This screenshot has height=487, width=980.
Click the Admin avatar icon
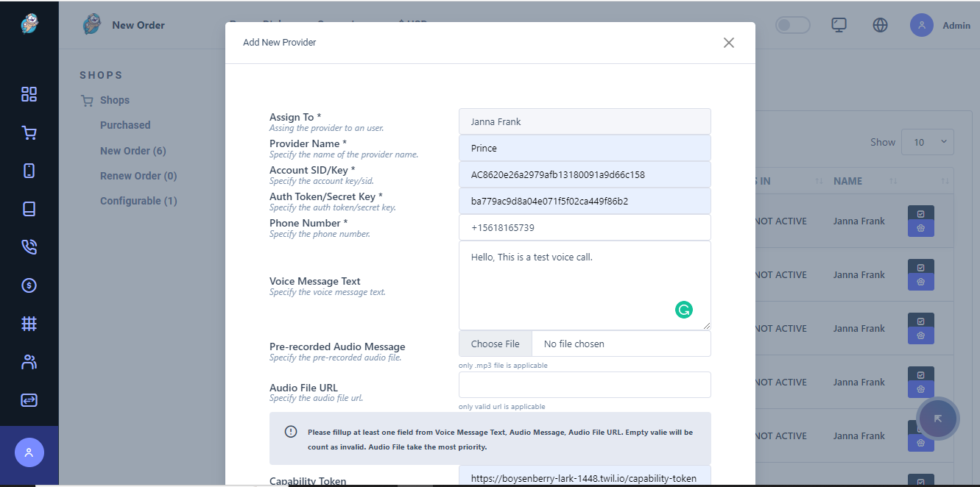click(921, 24)
